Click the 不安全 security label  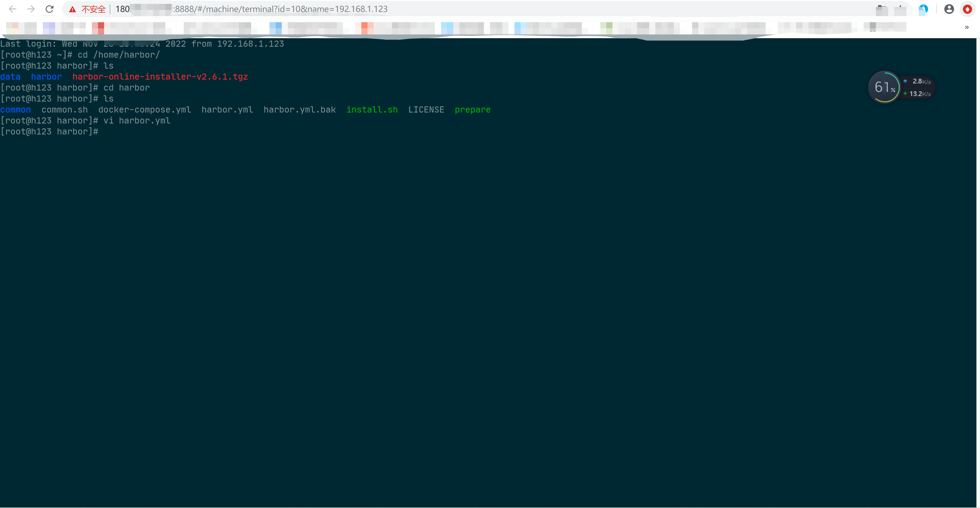pyautogui.click(x=93, y=9)
